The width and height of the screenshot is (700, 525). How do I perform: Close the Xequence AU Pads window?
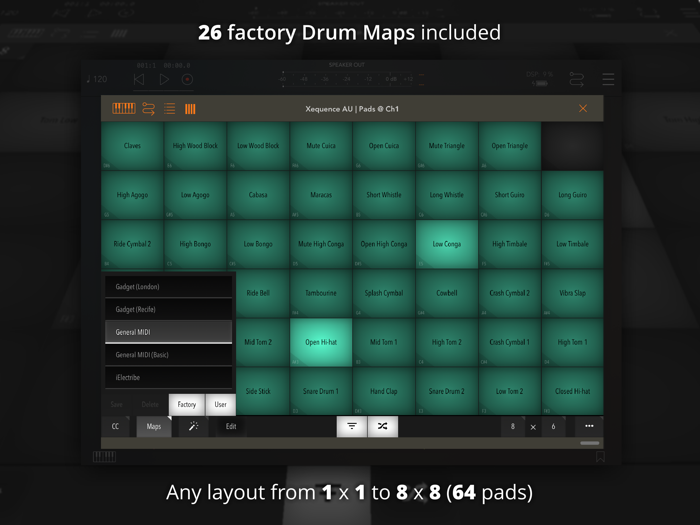[x=583, y=108]
